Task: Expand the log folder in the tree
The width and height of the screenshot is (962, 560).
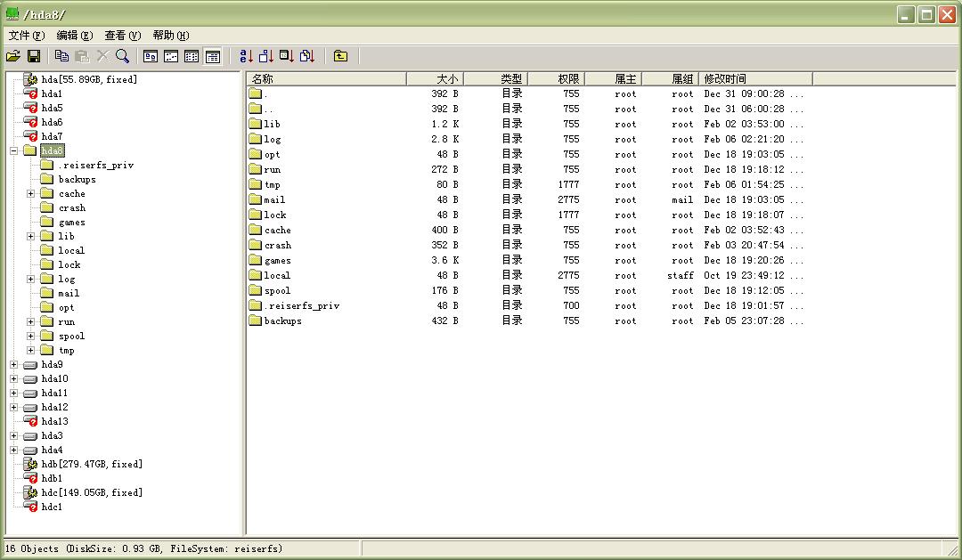Action: (30, 279)
